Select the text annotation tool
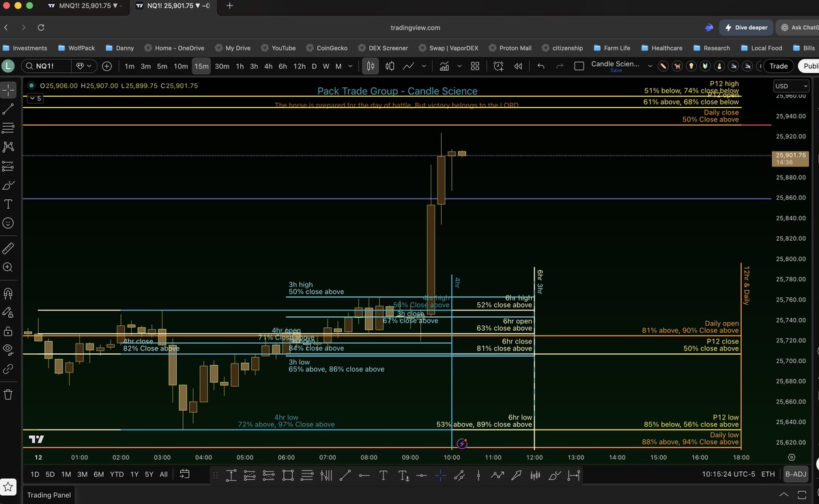The width and height of the screenshot is (819, 504). coord(8,204)
